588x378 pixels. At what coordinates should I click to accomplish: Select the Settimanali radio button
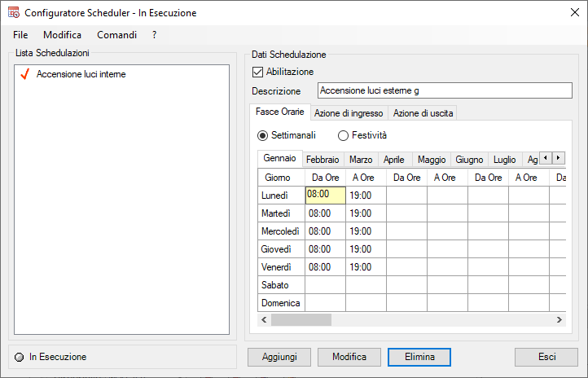pos(262,135)
